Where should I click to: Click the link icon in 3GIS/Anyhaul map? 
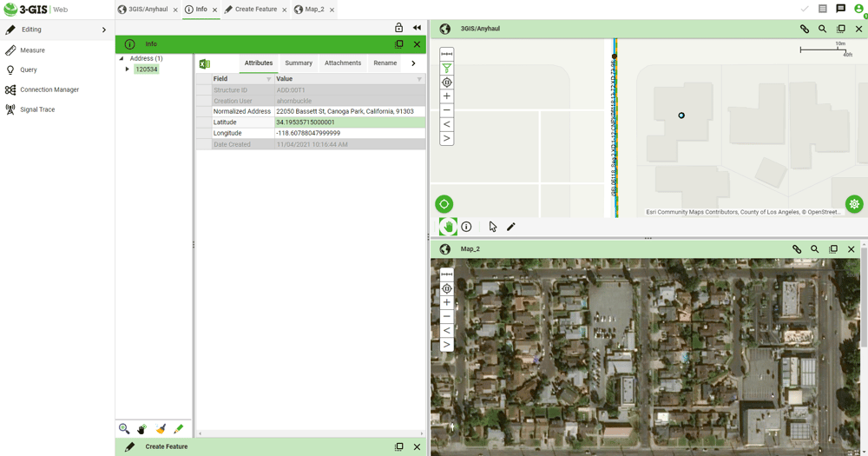point(805,29)
